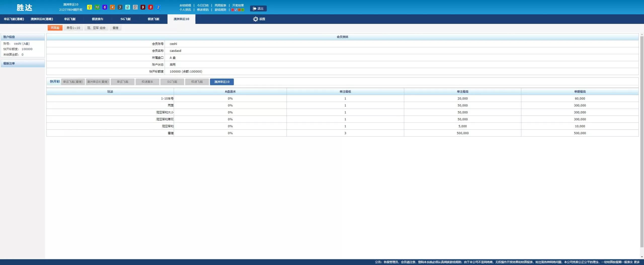Open the 冠、亚军 组合 sub-tab
Viewport: 644px width, 265px height.
[x=96, y=28]
